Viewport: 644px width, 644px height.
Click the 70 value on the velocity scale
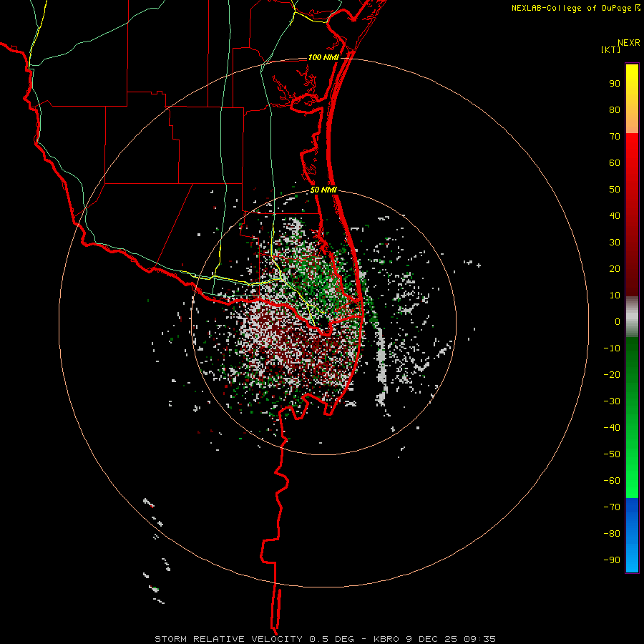click(x=615, y=137)
